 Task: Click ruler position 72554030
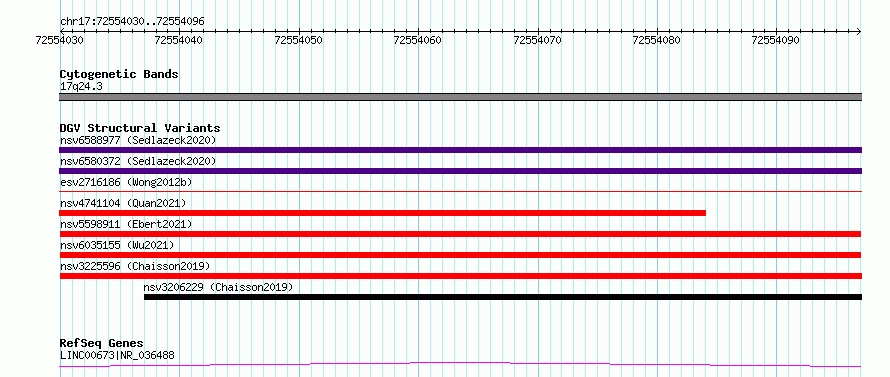60,40
